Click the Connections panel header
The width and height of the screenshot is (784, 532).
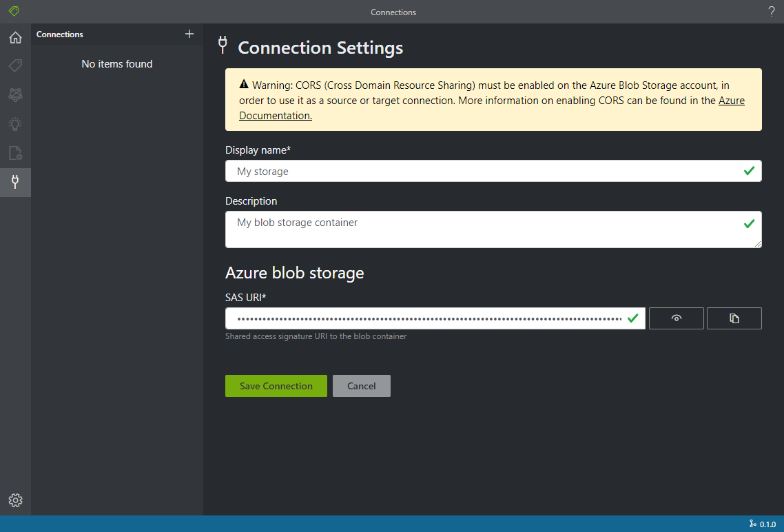[59, 34]
